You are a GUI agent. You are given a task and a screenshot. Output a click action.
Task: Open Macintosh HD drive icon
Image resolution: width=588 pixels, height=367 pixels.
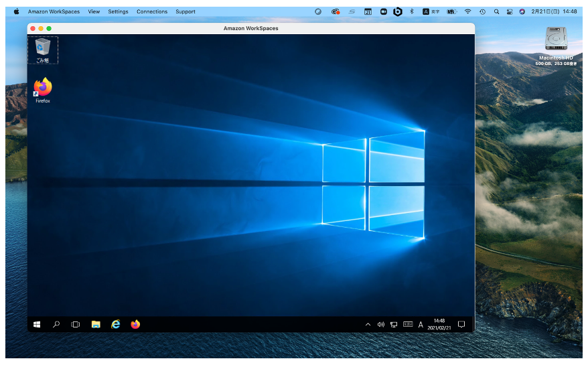coord(556,46)
